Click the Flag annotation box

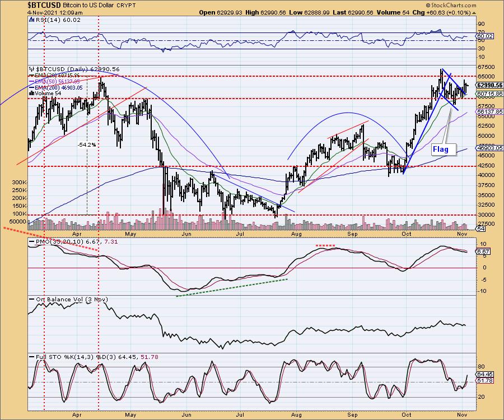pyautogui.click(x=444, y=150)
